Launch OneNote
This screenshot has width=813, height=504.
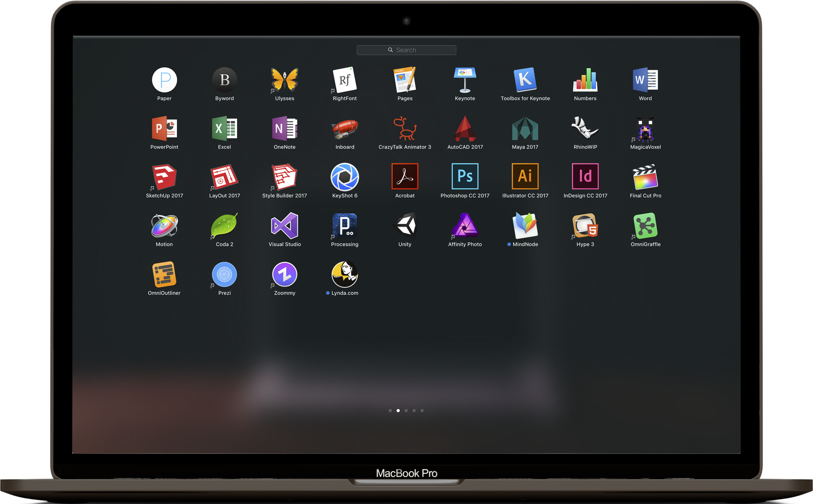coord(284,129)
